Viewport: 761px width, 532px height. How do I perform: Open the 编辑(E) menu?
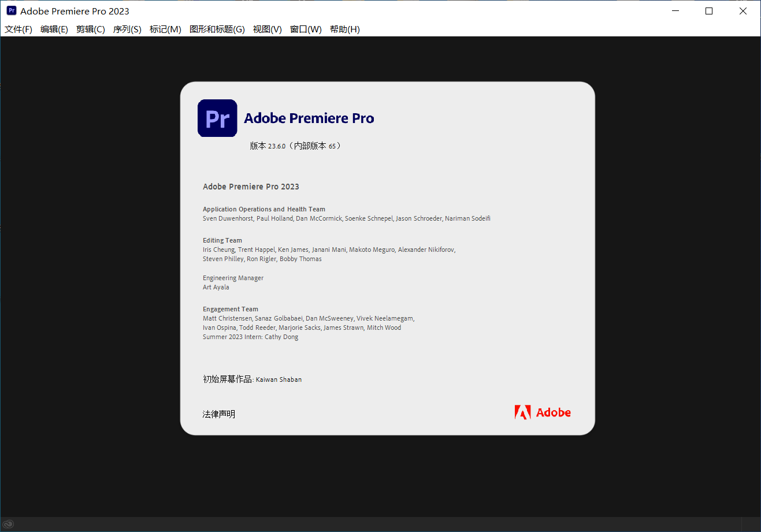[x=54, y=29]
